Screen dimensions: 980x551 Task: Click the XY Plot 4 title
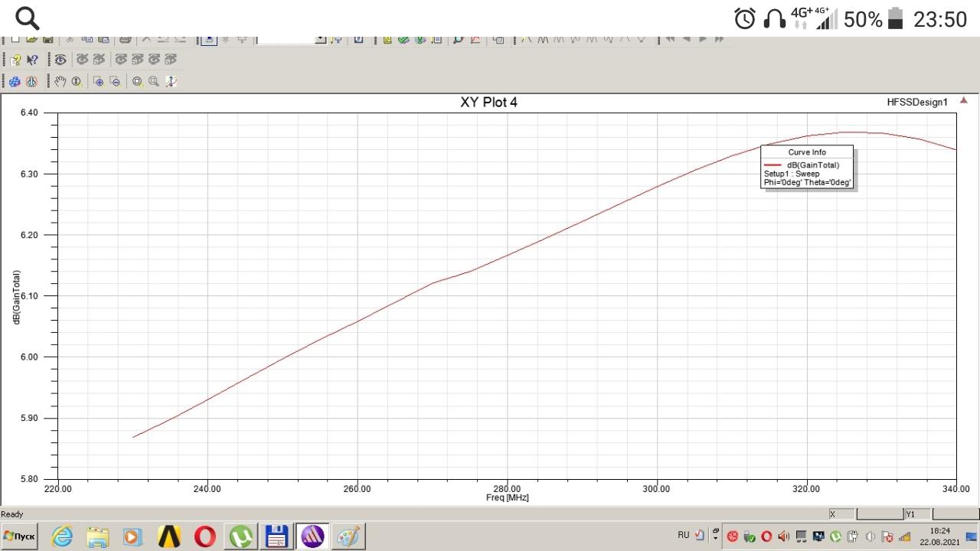(x=488, y=102)
